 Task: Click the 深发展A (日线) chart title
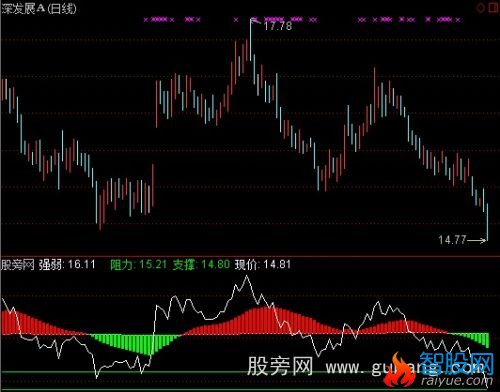click(39, 9)
